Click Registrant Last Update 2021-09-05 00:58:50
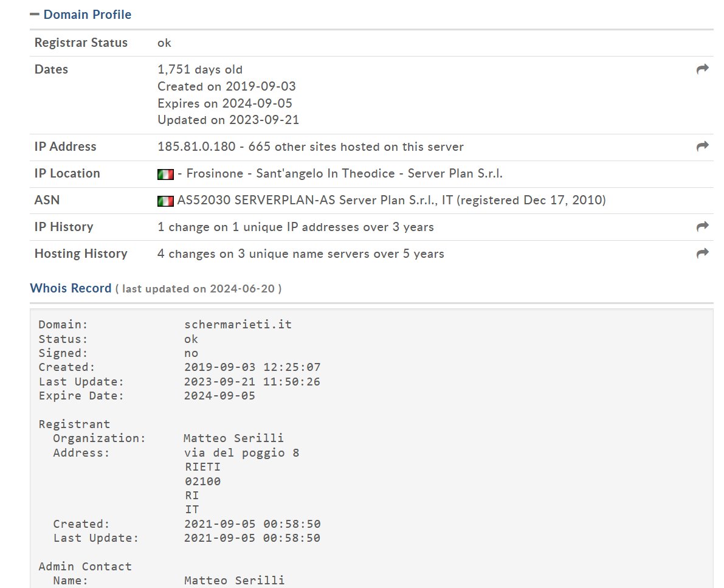This screenshot has width=724, height=588. (x=252, y=538)
